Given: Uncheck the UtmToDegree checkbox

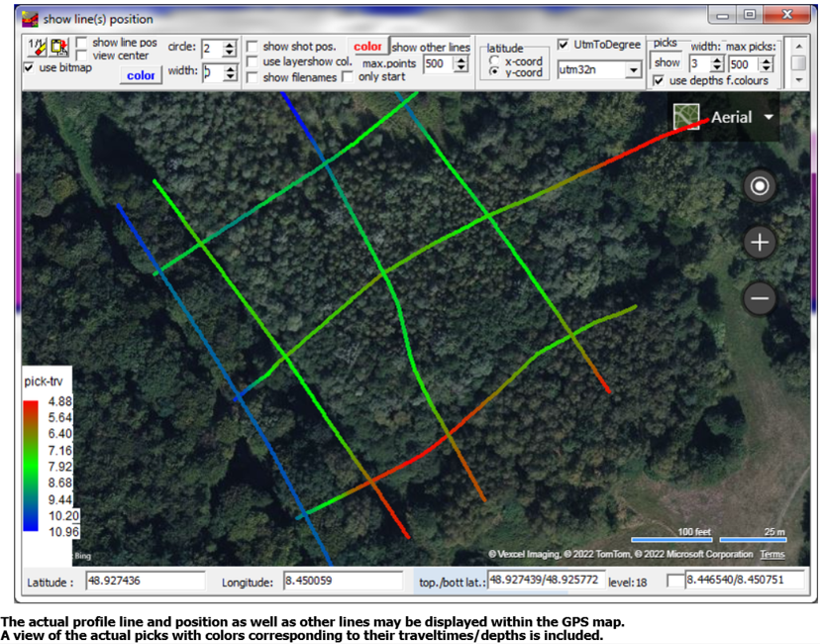Looking at the screenshot, I should [x=564, y=45].
